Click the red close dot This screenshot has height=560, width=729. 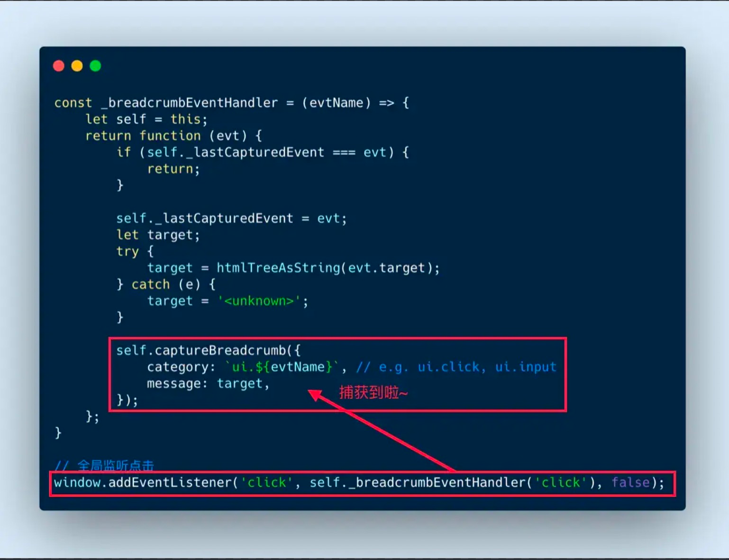coord(59,66)
